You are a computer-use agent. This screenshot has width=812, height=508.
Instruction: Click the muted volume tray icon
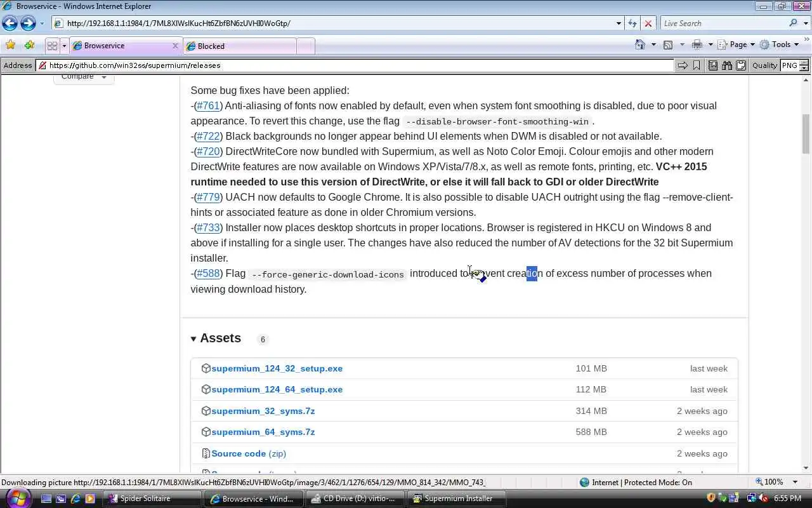pos(763,498)
